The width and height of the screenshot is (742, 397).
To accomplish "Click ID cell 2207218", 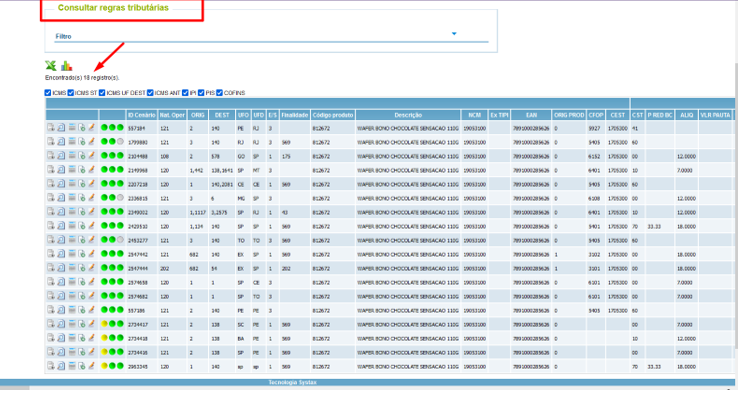I will [138, 185].
